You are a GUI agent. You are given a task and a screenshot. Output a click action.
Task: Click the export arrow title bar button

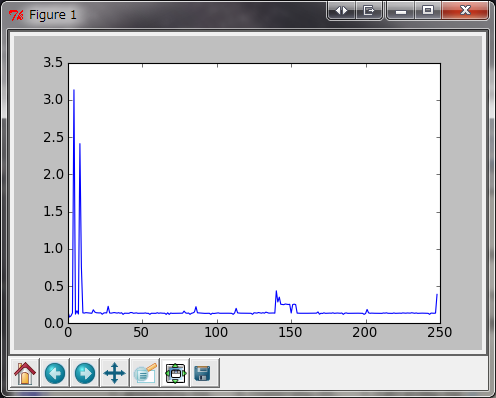(x=369, y=11)
